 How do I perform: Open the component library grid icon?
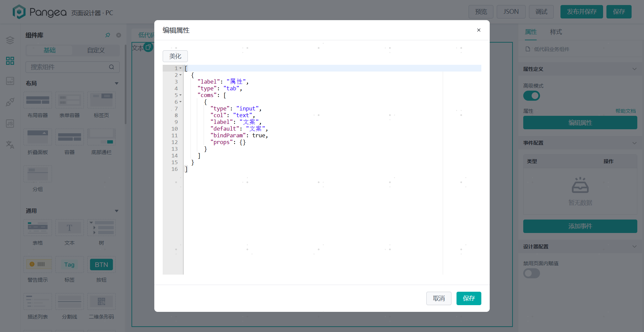[x=10, y=61]
